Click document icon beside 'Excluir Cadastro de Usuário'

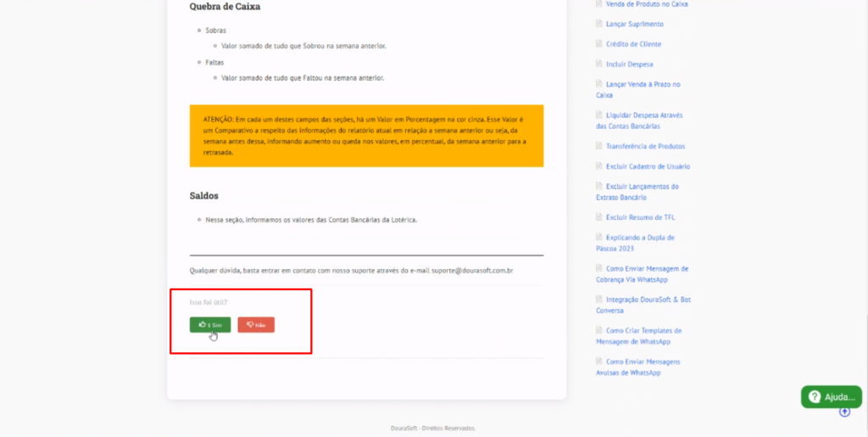[599, 166]
